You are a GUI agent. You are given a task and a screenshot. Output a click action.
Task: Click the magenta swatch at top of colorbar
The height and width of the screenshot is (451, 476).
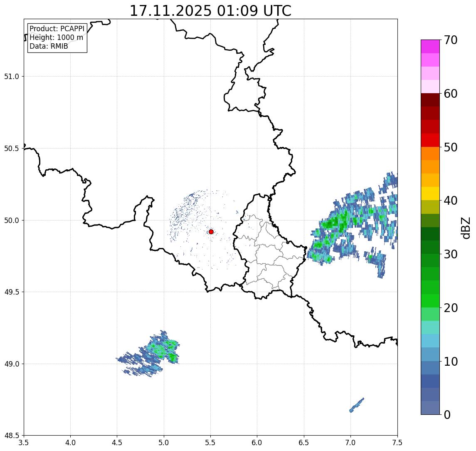tap(430, 47)
